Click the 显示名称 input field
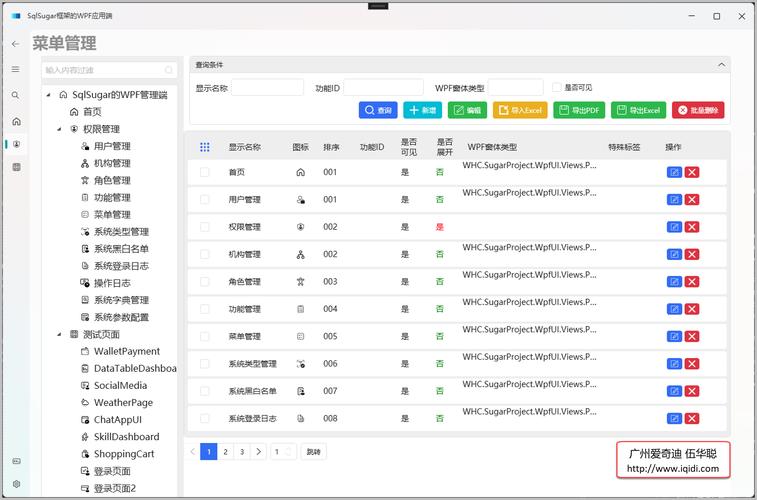The height and width of the screenshot is (500, 757). tap(267, 88)
